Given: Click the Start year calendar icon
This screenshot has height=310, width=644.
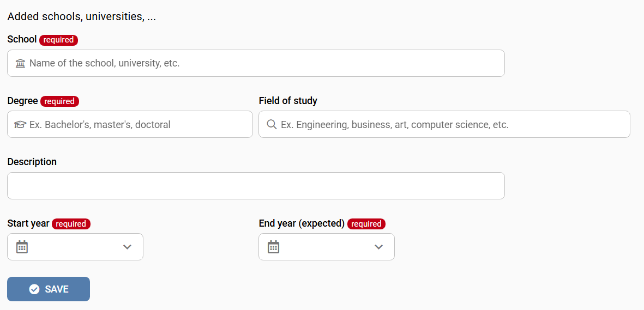Looking at the screenshot, I should coord(22,247).
